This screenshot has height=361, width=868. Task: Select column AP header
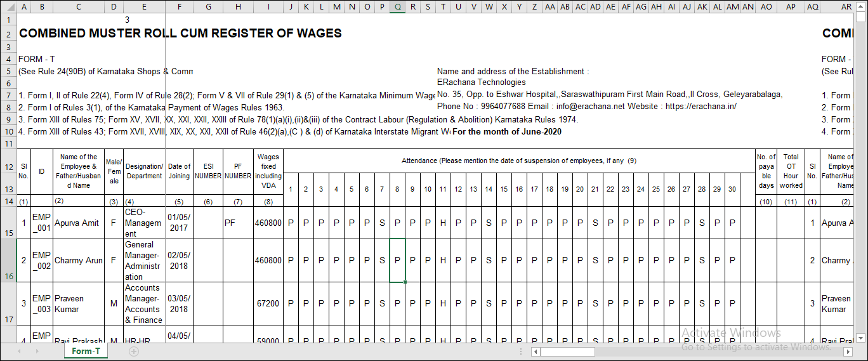791,6
